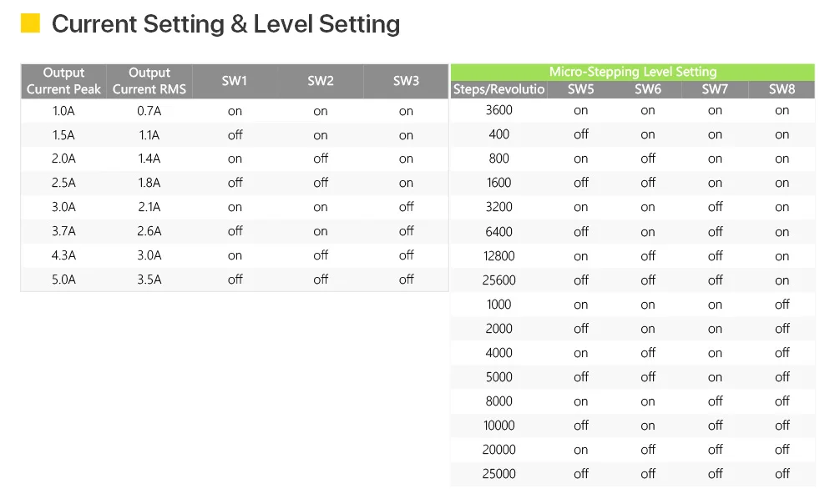
Task: Click the SW1 off value for 1.5A
Action: [235, 135]
